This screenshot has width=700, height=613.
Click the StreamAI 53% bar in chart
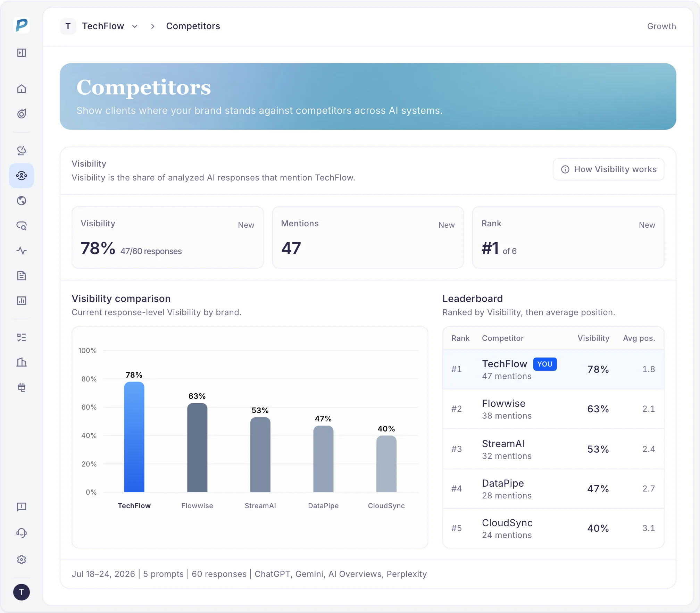coord(260,455)
